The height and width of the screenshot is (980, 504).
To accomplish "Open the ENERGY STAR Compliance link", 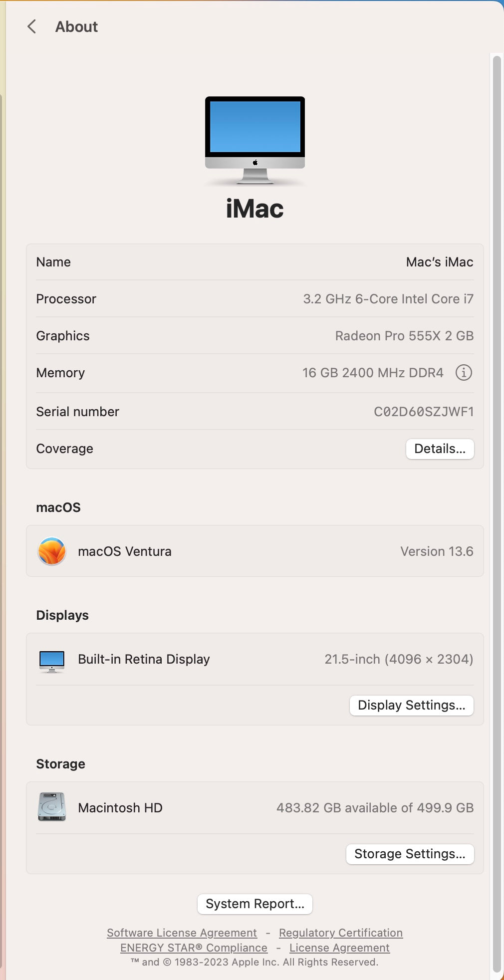I will [194, 948].
